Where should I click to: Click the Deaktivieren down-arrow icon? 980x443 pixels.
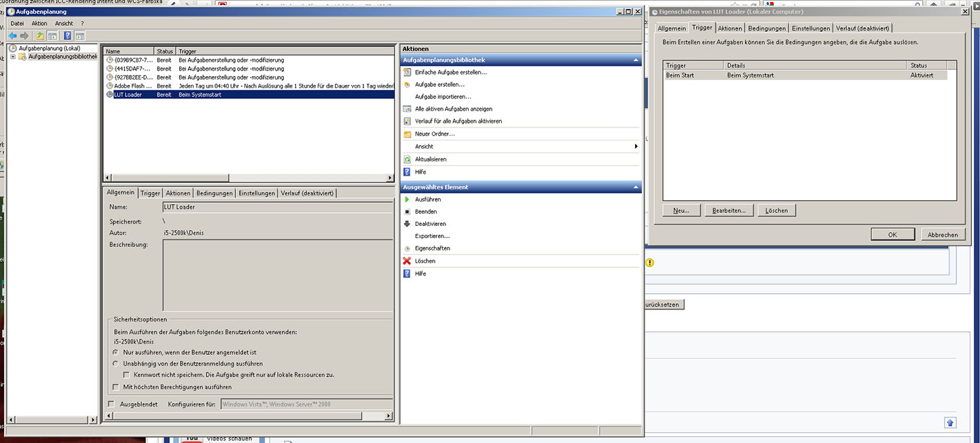(407, 224)
